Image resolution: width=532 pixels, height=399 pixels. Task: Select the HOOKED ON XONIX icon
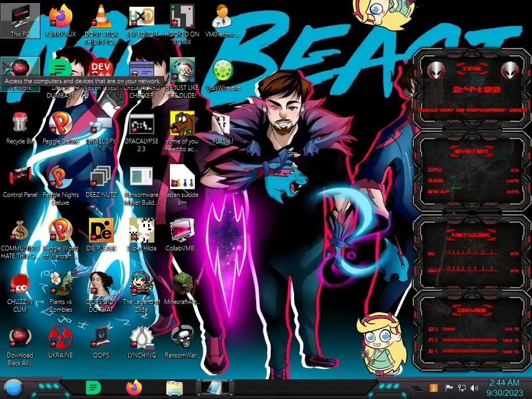point(182,24)
